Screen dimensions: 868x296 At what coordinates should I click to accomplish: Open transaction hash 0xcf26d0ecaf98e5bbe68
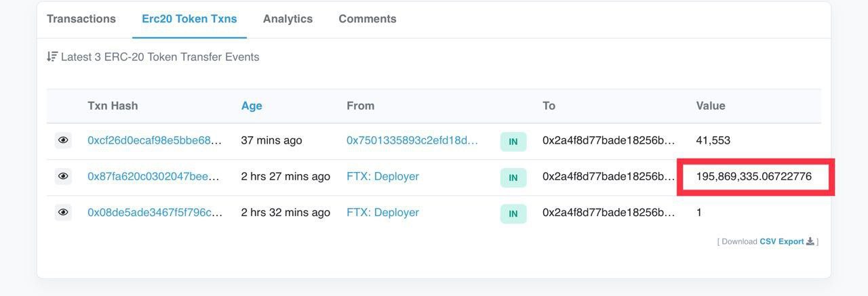(155, 140)
